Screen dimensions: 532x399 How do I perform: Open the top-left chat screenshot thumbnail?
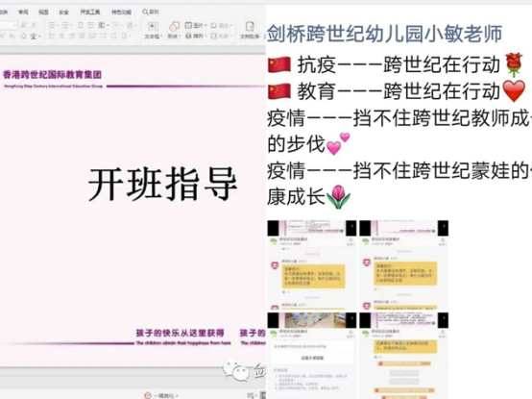coord(312,264)
